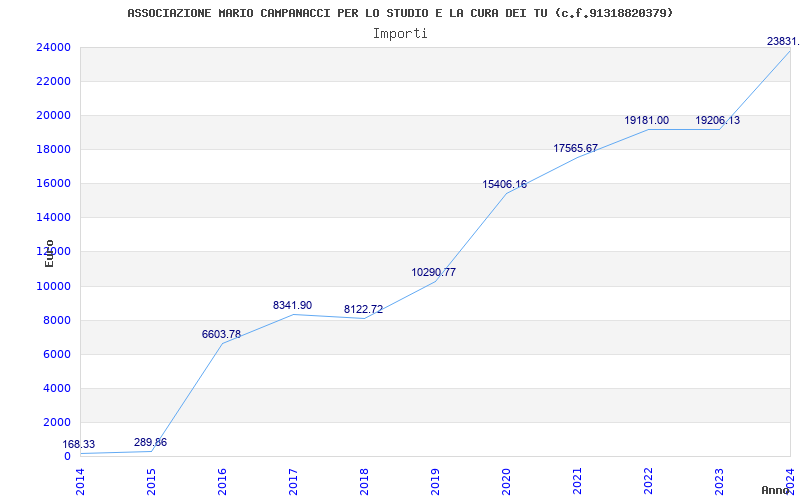Select the data label 168.33
The height and width of the screenshot is (500, 800).
point(79,444)
